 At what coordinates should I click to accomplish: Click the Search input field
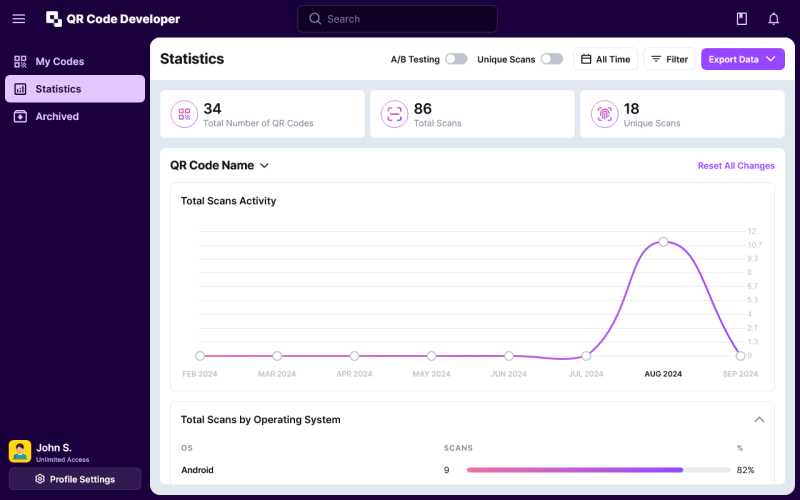click(397, 19)
